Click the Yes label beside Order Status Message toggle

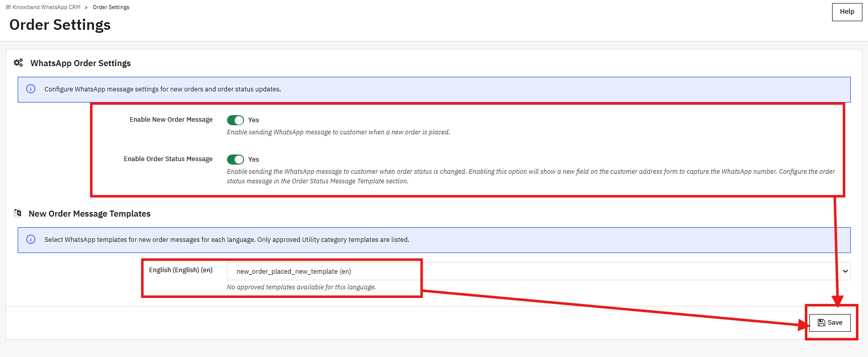tap(253, 160)
